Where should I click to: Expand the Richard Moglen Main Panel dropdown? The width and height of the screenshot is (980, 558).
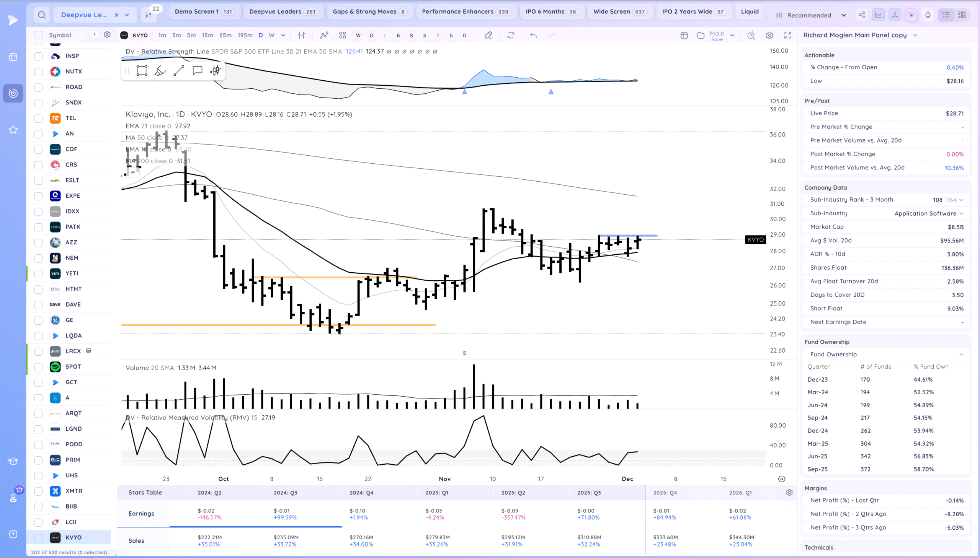(915, 35)
